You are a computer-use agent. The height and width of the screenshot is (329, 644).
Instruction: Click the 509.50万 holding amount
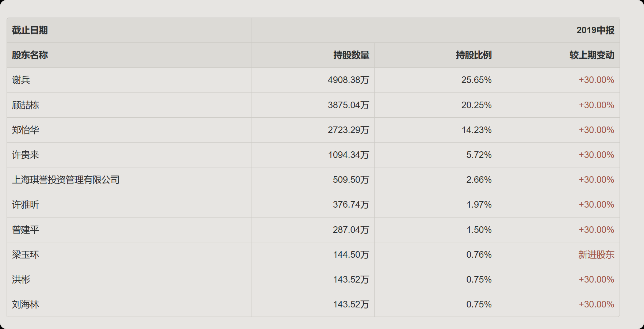(351, 180)
